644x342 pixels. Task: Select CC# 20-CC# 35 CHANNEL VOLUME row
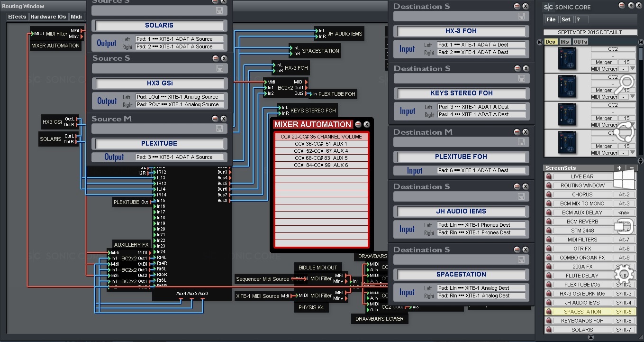pos(321,137)
